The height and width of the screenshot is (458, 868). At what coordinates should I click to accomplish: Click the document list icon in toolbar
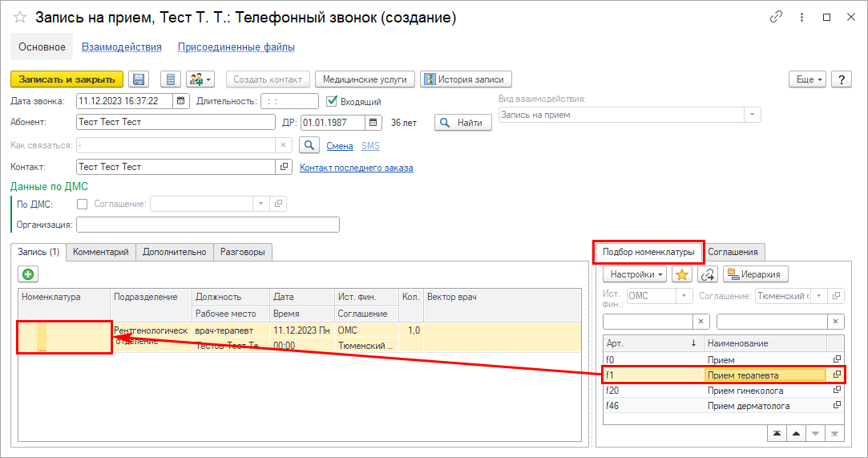pos(170,79)
